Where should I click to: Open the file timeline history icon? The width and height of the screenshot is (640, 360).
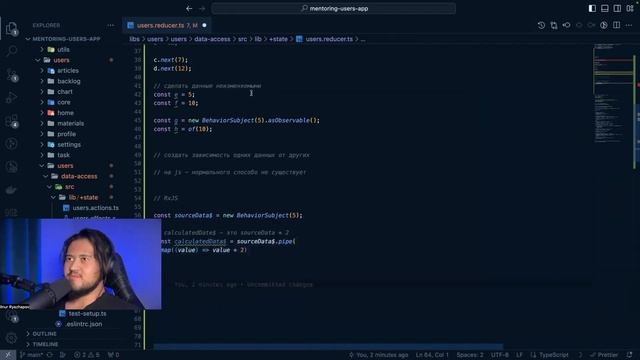tap(541, 25)
